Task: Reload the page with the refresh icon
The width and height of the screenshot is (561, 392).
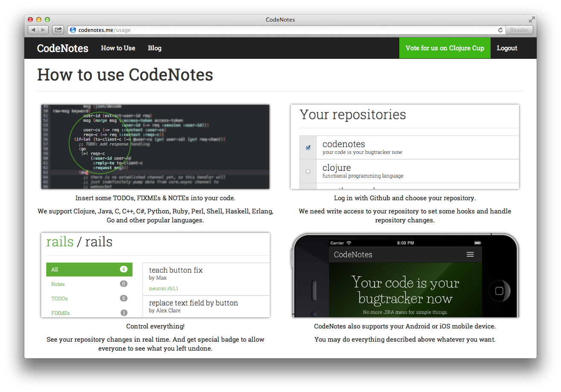Action: 500,30
